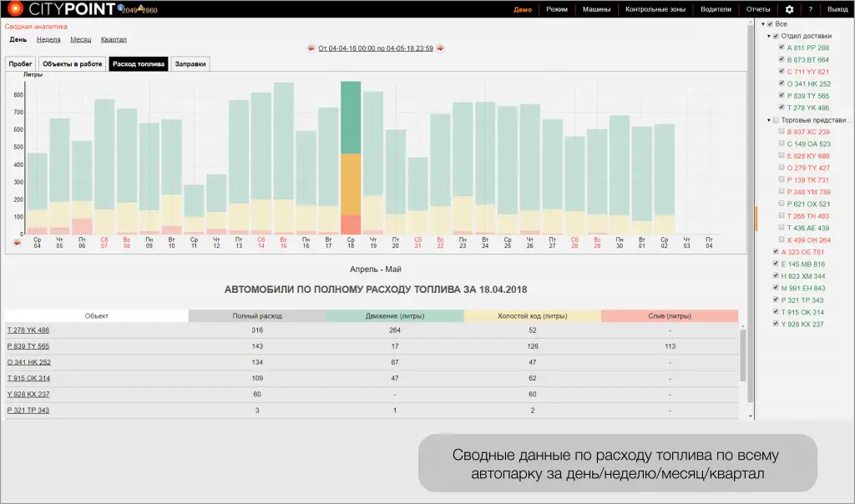Click the question mark help icon
The height and width of the screenshot is (504, 855).
pyautogui.click(x=810, y=9)
